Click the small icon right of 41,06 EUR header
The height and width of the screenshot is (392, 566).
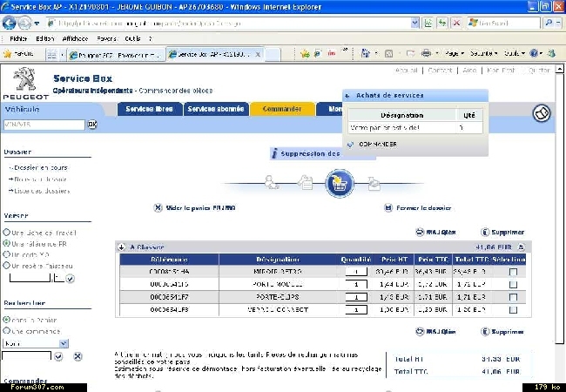[521, 247]
